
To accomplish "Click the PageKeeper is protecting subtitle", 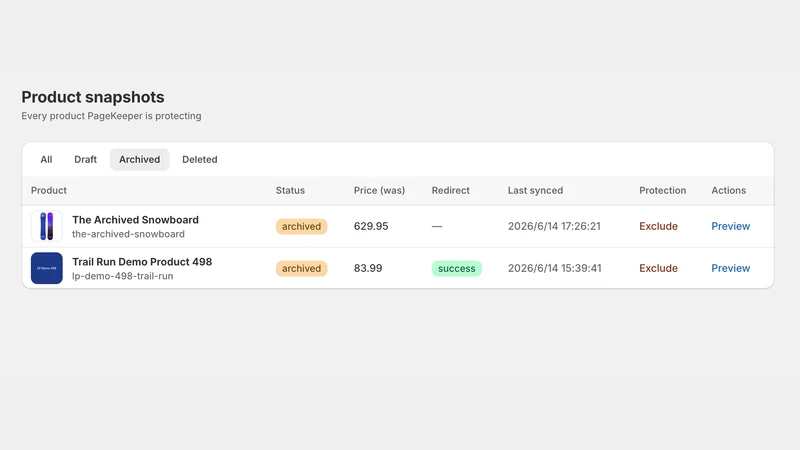I will coord(111,116).
